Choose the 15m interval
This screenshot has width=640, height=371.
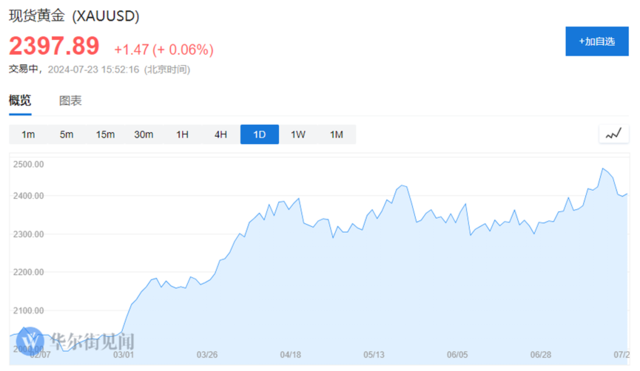click(x=105, y=134)
